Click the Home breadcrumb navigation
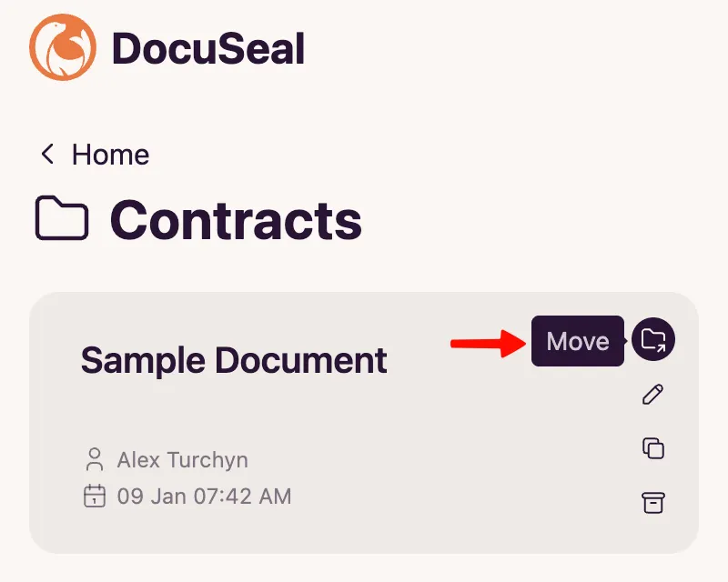 point(96,155)
